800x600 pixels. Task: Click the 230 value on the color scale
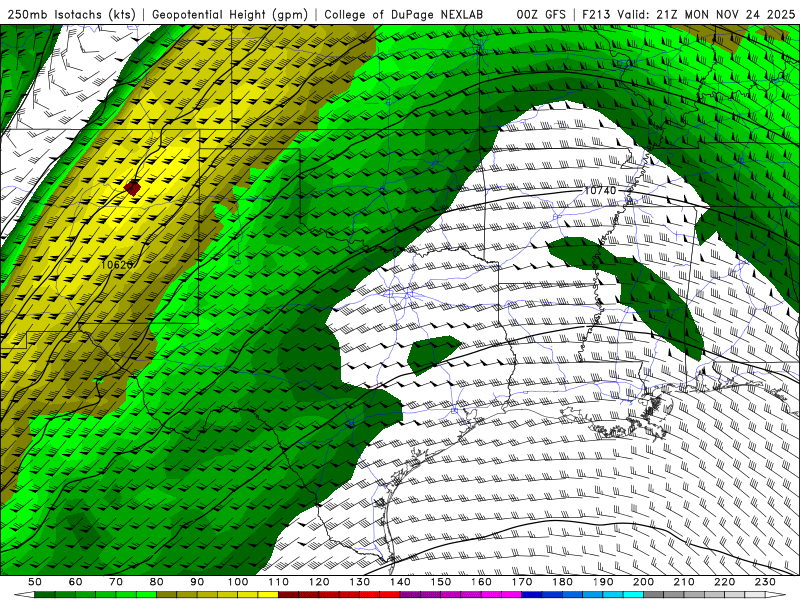(x=765, y=582)
